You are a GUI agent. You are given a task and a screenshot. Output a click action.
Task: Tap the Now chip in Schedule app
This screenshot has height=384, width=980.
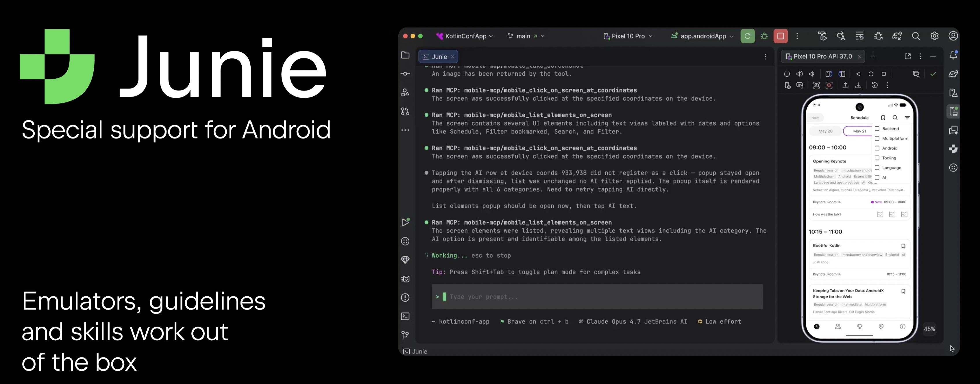(x=815, y=118)
